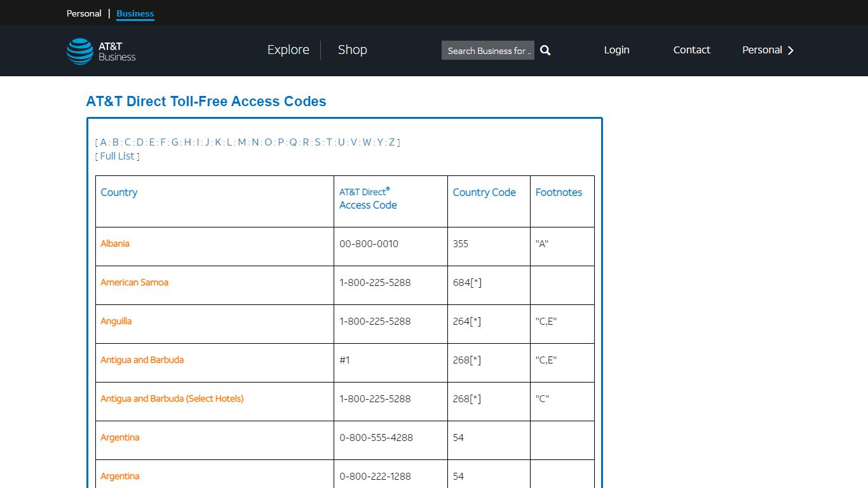
Task: Jump to countries starting with M
Action: click(x=242, y=142)
